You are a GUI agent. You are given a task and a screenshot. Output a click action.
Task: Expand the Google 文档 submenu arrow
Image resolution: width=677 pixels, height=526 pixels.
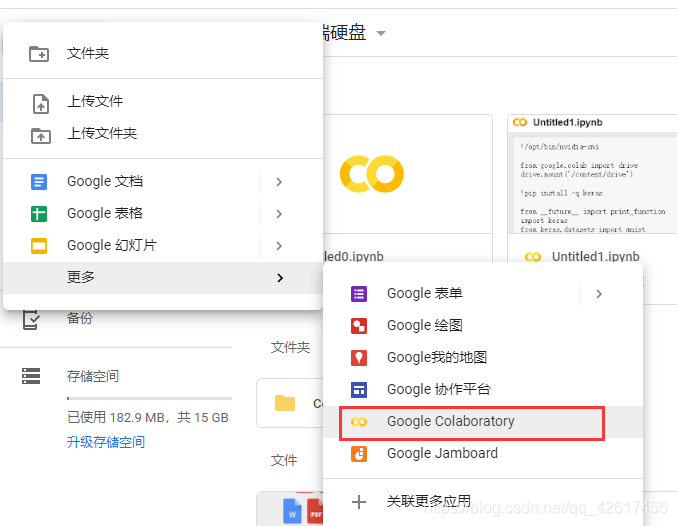click(279, 182)
